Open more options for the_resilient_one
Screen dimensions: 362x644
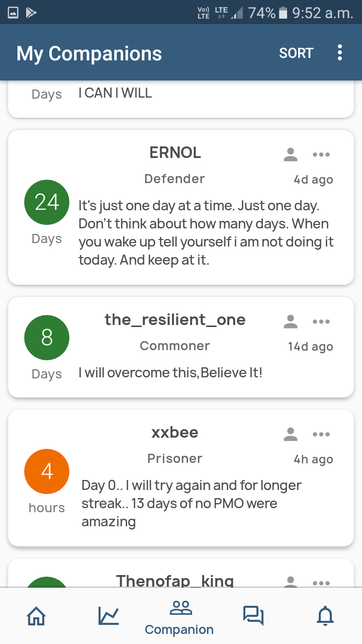321,321
